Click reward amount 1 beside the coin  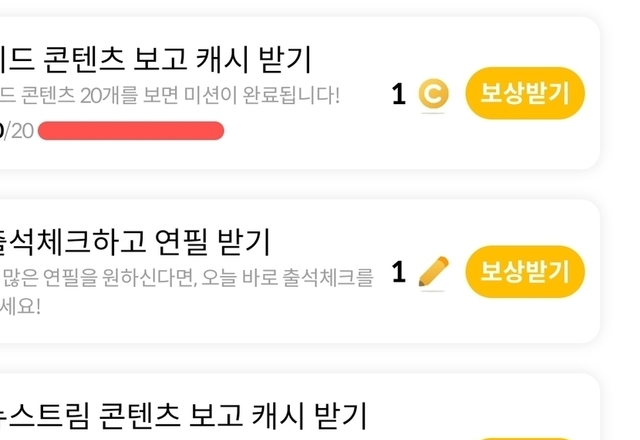398,95
